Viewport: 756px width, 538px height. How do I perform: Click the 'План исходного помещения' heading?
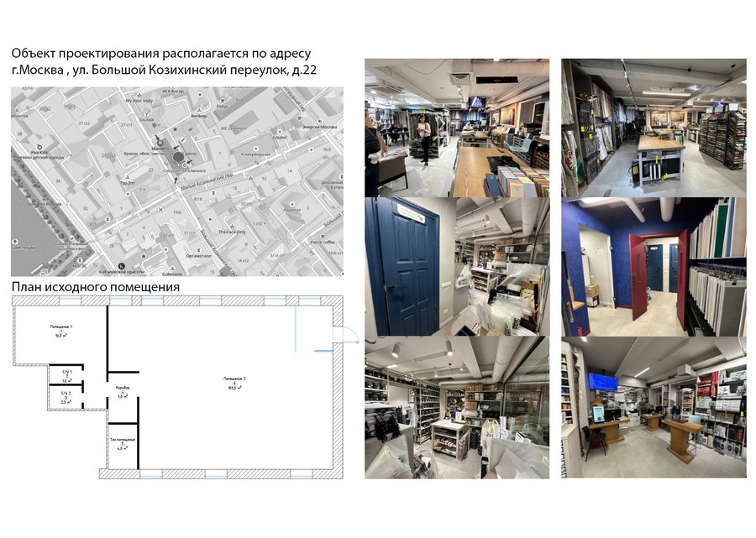tap(96, 287)
